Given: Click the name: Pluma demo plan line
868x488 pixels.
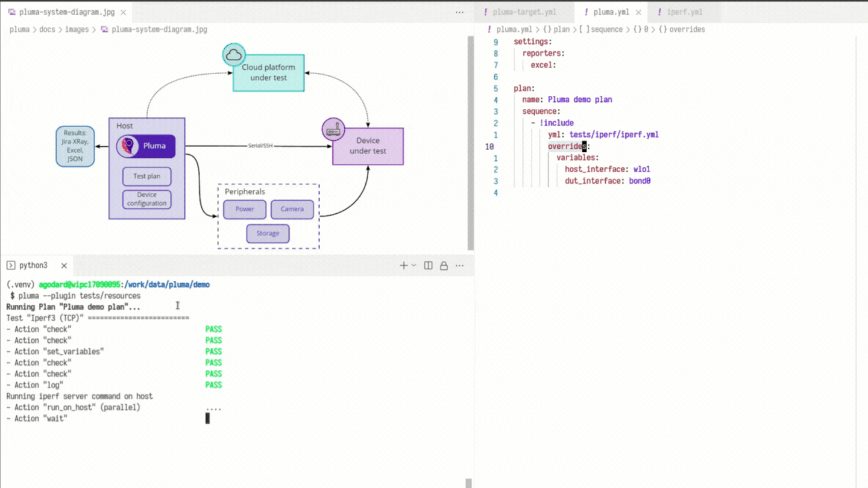Looking at the screenshot, I should 567,100.
